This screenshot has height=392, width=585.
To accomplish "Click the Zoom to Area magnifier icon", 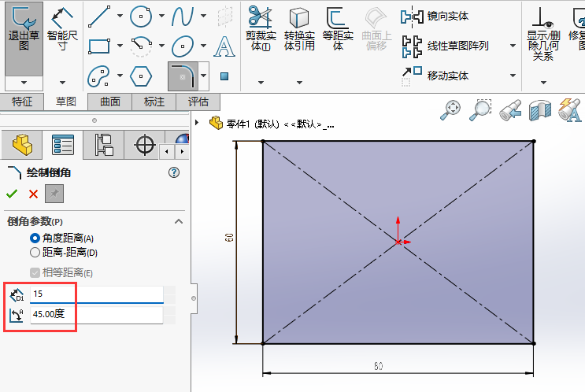I will (480, 109).
